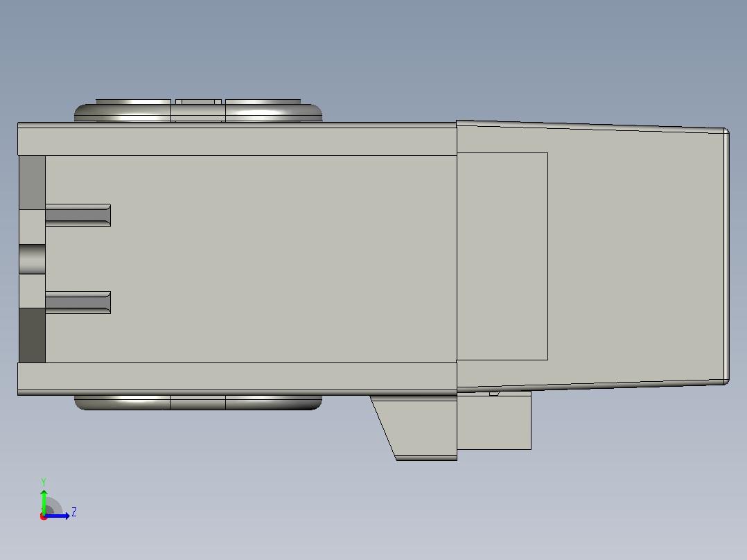Image resolution: width=747 pixels, height=560 pixels.
Task: Select the Z label on the triad
Action: click(74, 512)
